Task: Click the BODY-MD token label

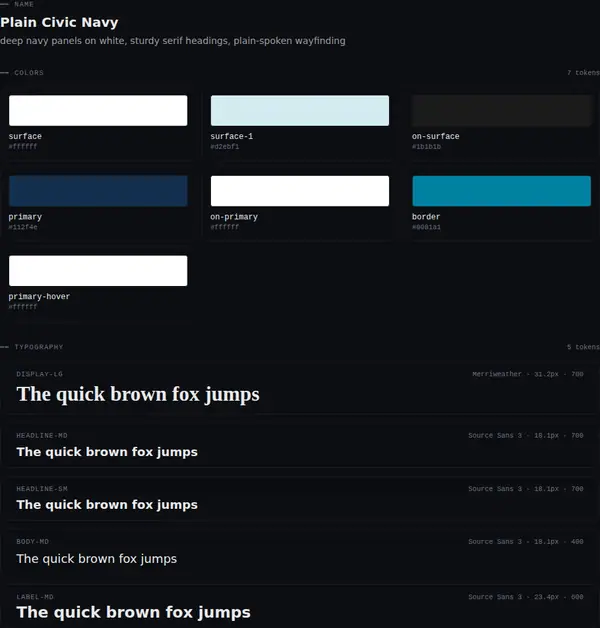Action: (x=32, y=541)
